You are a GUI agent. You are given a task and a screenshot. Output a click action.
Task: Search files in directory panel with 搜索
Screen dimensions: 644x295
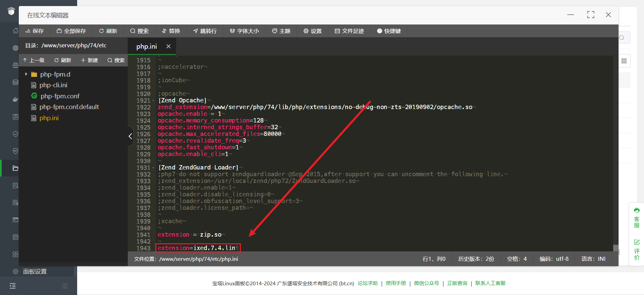click(x=116, y=60)
